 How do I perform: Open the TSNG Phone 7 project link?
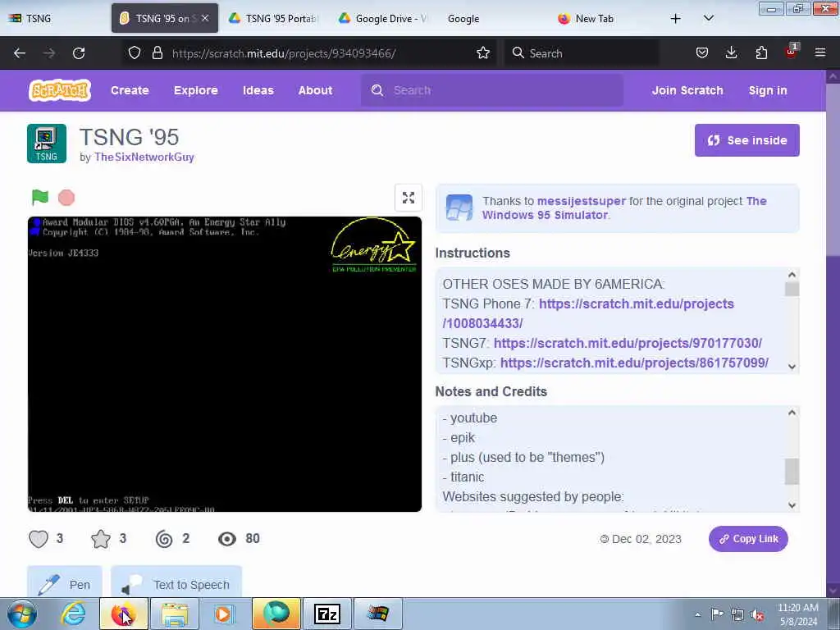(x=588, y=313)
